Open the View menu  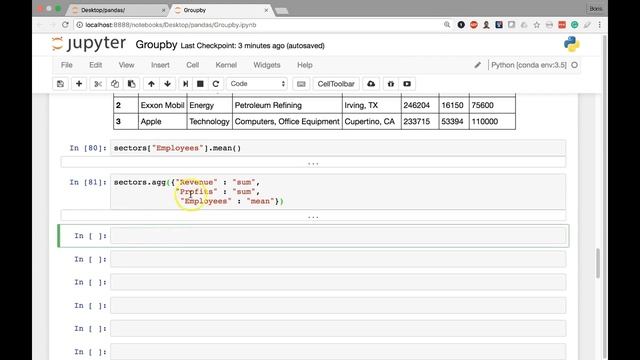(x=126, y=65)
